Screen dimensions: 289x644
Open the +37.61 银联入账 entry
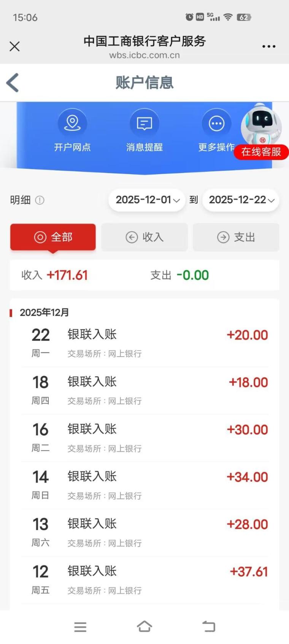click(x=144, y=580)
